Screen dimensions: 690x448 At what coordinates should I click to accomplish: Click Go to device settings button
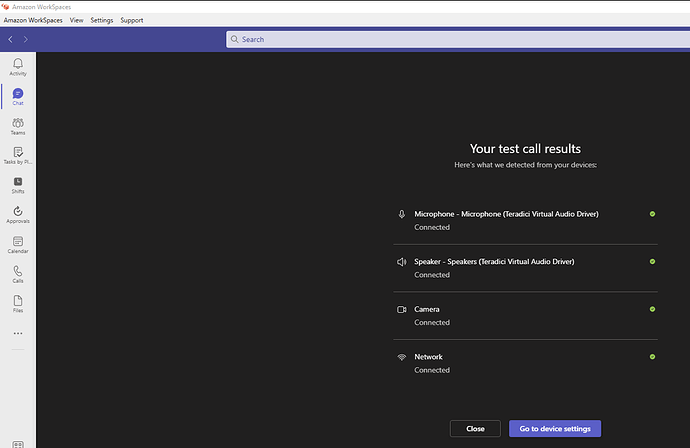click(x=555, y=428)
